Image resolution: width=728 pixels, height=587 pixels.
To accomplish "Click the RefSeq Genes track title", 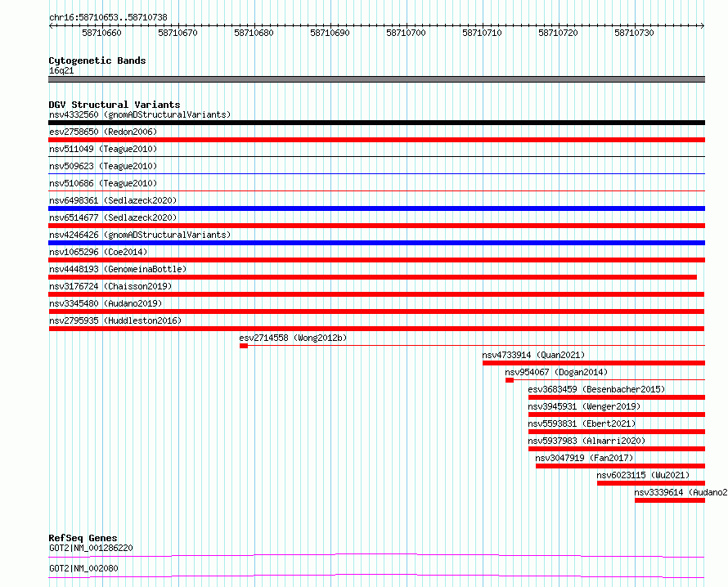I will click(83, 538).
